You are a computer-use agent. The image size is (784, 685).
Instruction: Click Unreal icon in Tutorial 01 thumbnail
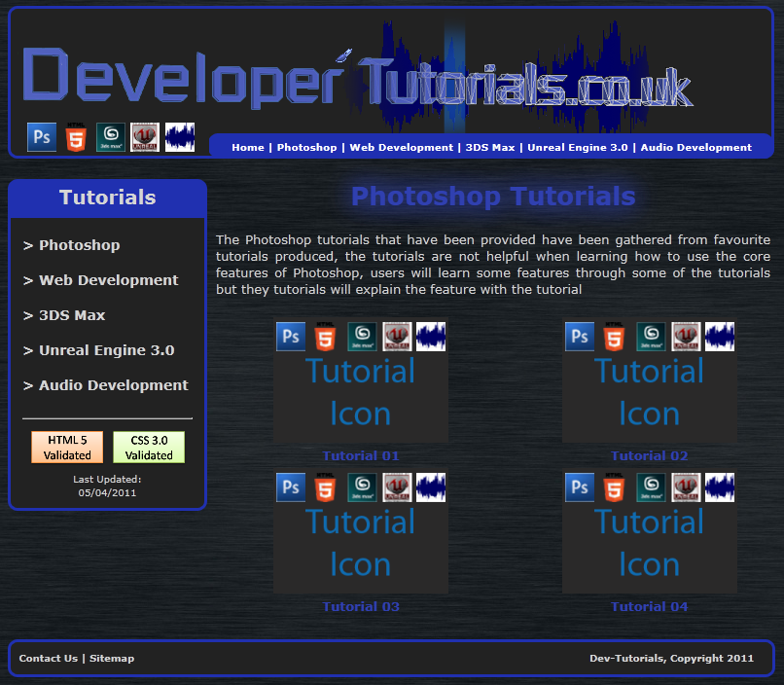(x=397, y=337)
